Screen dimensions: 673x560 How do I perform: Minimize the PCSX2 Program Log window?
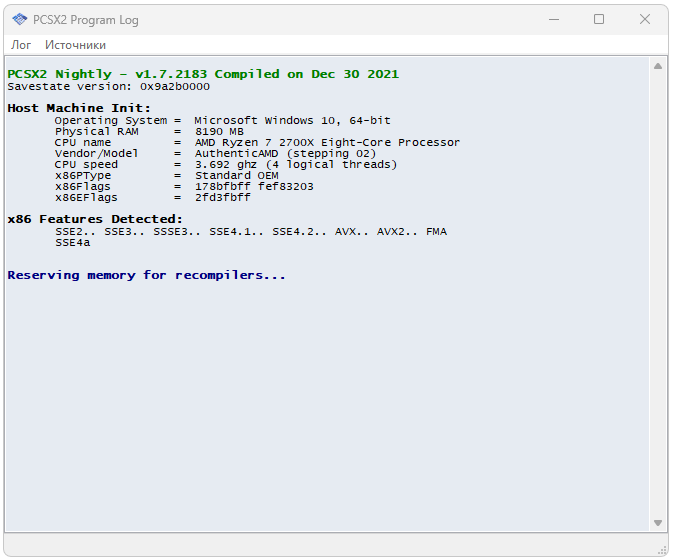[554, 19]
